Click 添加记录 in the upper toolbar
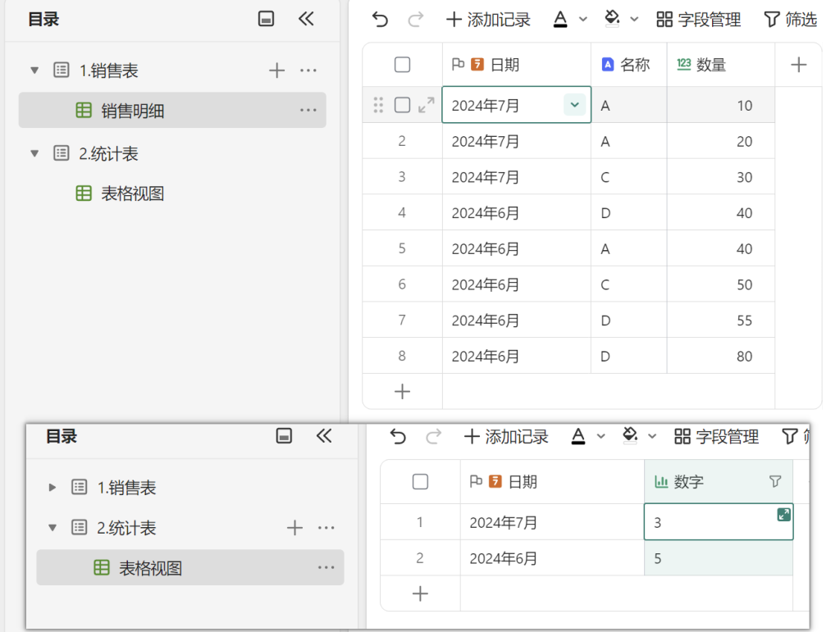 click(488, 20)
